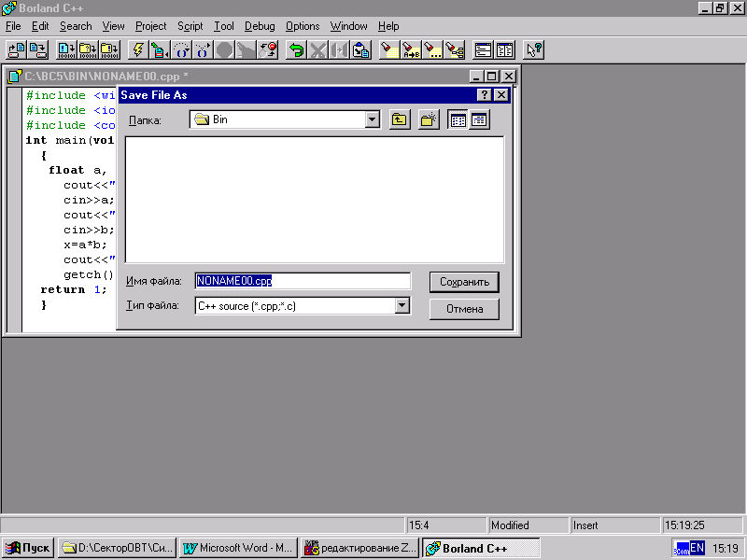
Task: Expand the Тип файла dropdown arrow
Action: [402, 306]
